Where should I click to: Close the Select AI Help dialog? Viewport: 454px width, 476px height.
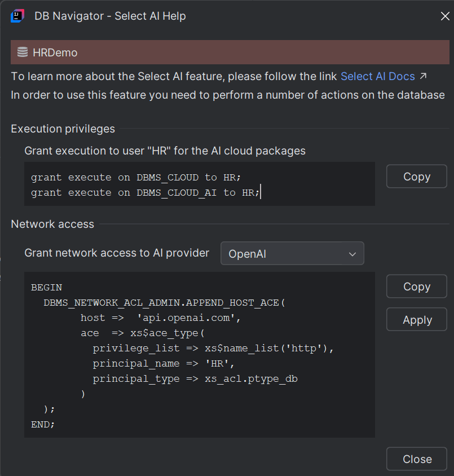coord(416,459)
